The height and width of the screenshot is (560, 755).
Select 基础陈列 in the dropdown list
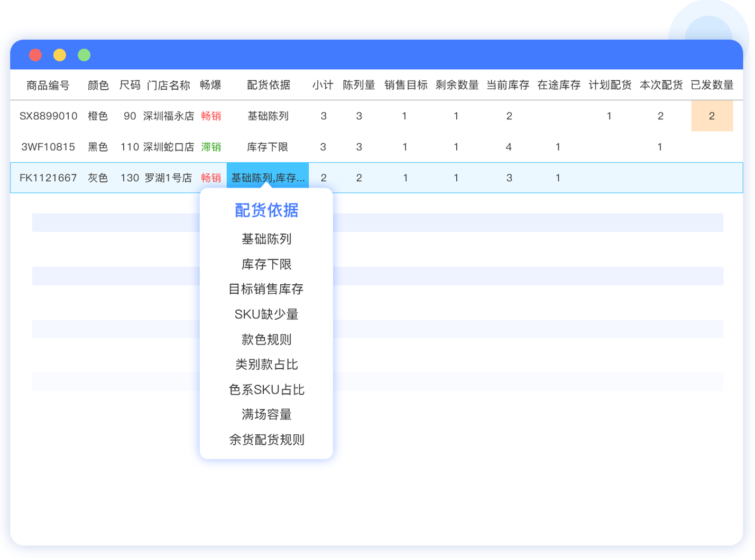point(266,239)
